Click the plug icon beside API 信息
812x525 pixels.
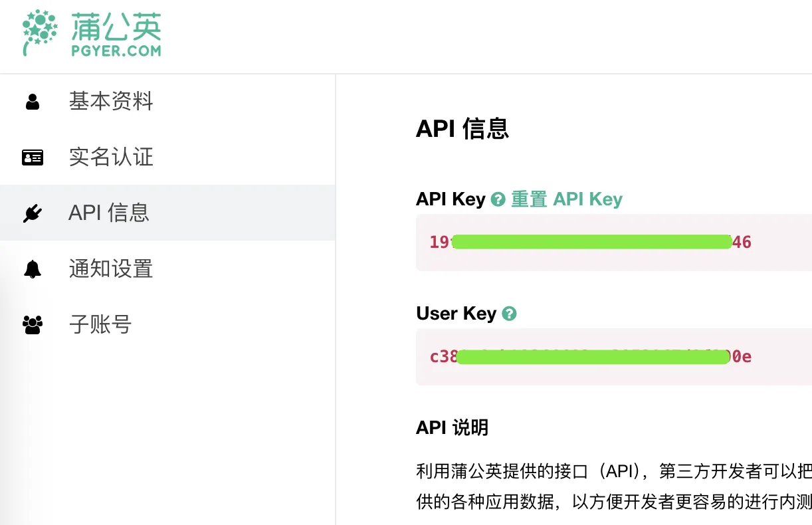pos(32,213)
